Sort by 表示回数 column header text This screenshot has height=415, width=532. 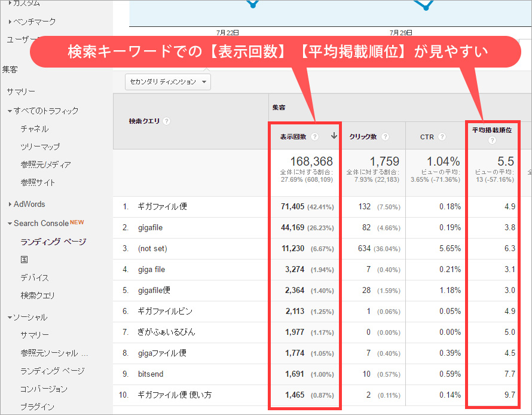(293, 137)
